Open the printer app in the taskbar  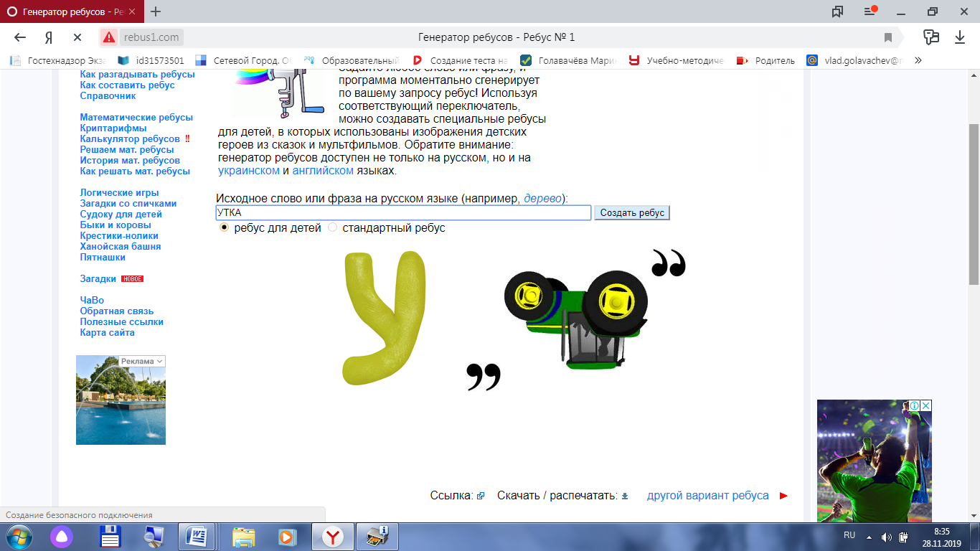click(x=377, y=537)
